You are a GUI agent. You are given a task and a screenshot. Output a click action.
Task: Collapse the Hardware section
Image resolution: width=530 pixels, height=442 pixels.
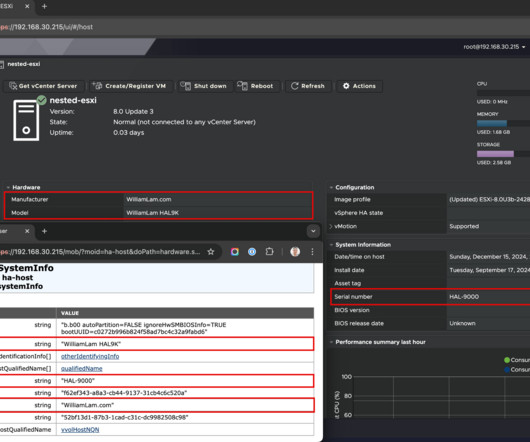pyautogui.click(x=8, y=187)
